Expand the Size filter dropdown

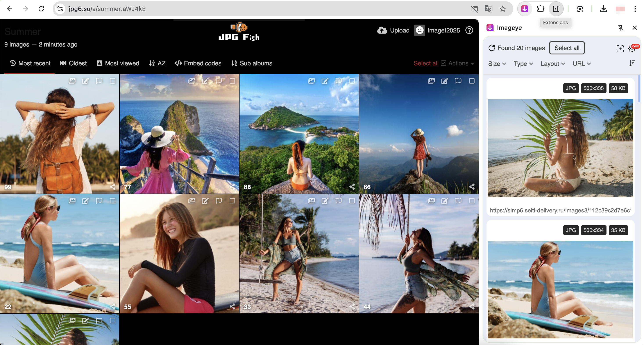(x=497, y=64)
